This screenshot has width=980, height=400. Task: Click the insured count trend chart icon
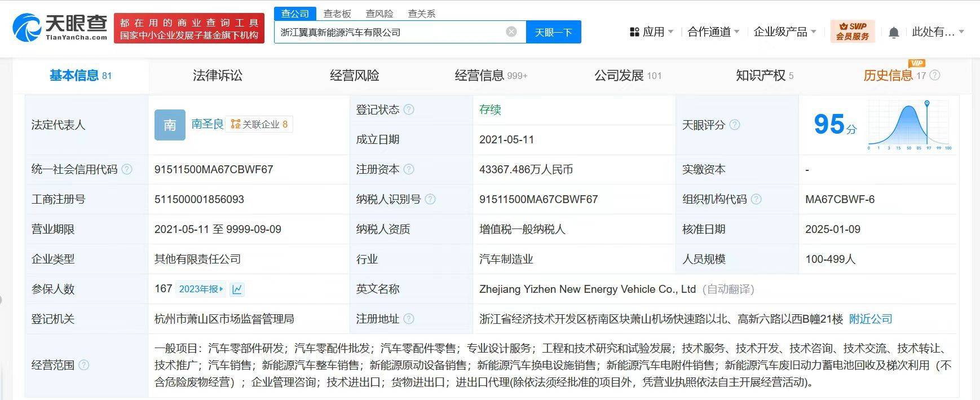pos(237,289)
